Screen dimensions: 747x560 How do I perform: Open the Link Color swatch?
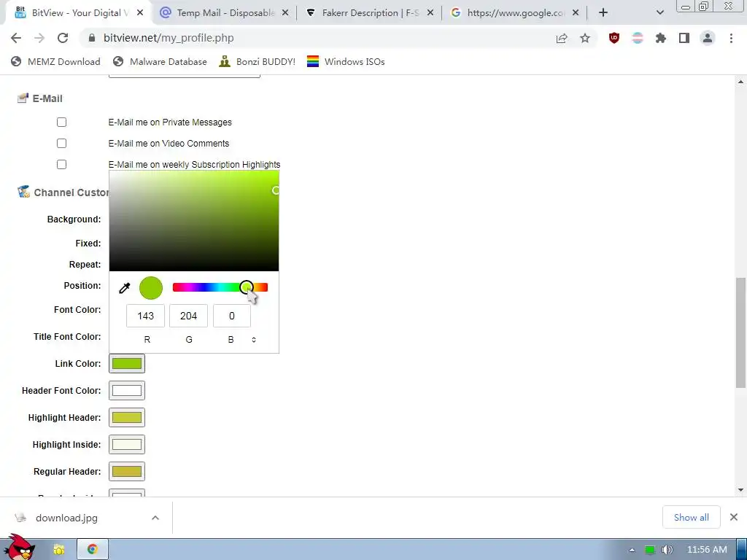tap(127, 364)
